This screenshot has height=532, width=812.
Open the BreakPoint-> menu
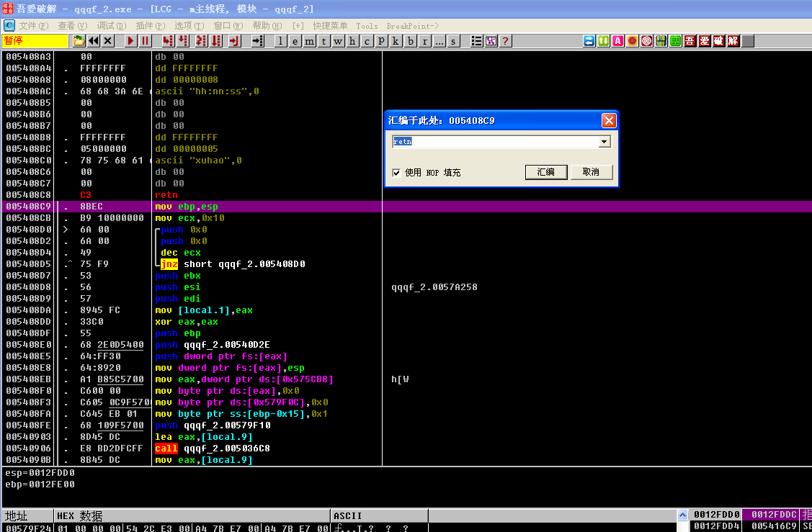click(412, 26)
